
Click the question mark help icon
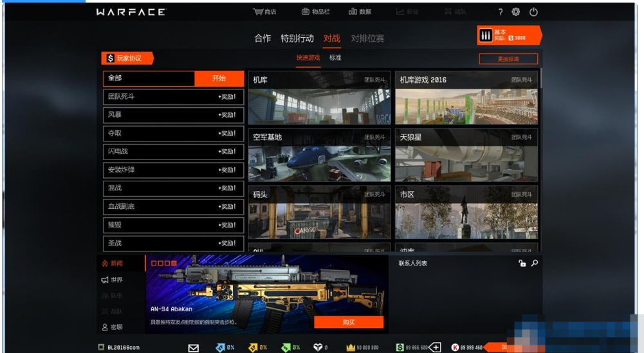tap(501, 12)
